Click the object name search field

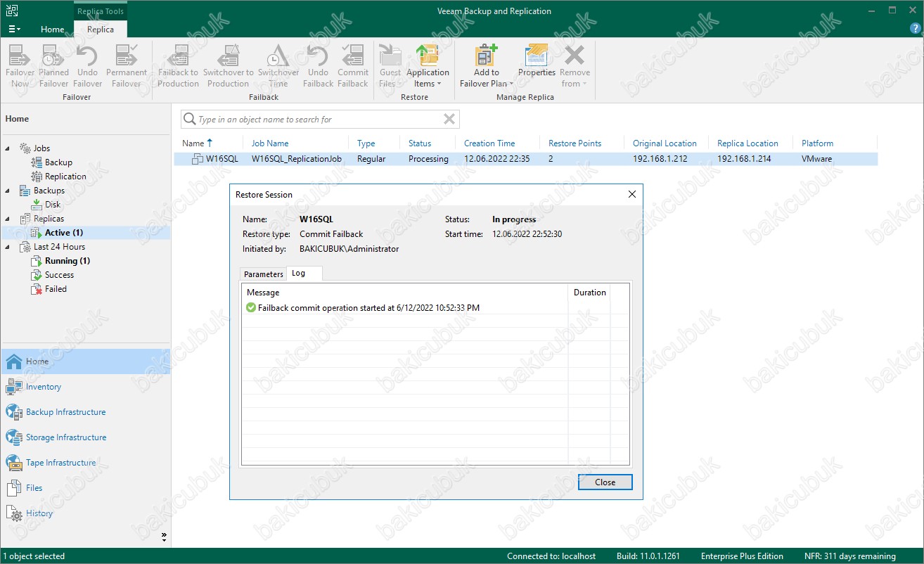click(x=320, y=120)
